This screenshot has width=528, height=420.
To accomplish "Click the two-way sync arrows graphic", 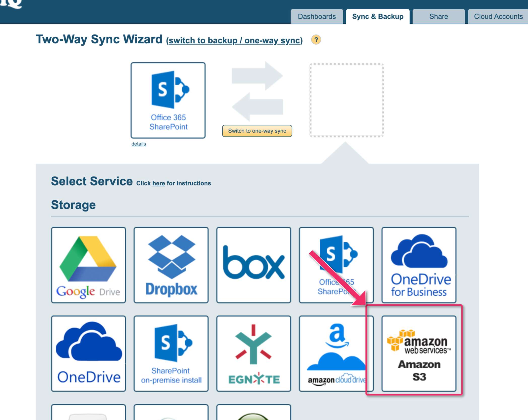I will pos(257,91).
